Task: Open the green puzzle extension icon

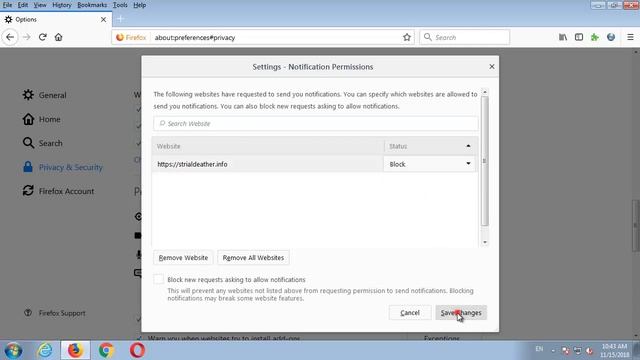Action: (595, 37)
